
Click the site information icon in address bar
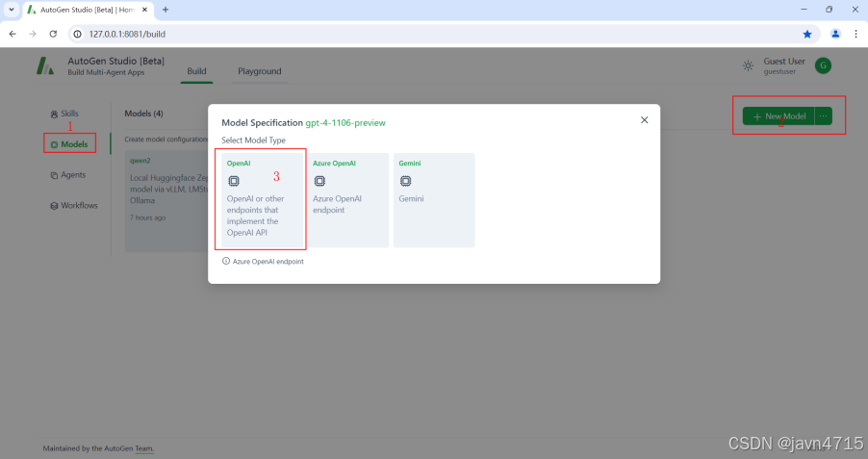(x=78, y=34)
